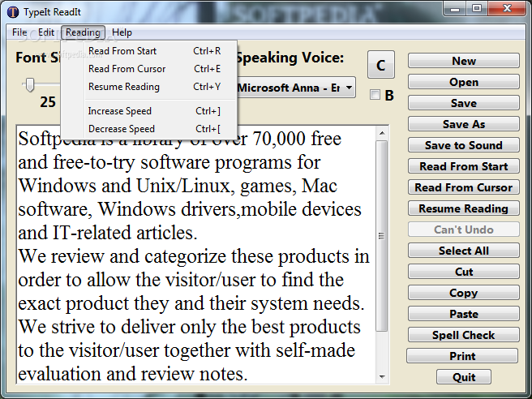This screenshot has width=532, height=399.
Task: Open the Edit menu
Action: pyautogui.click(x=46, y=32)
